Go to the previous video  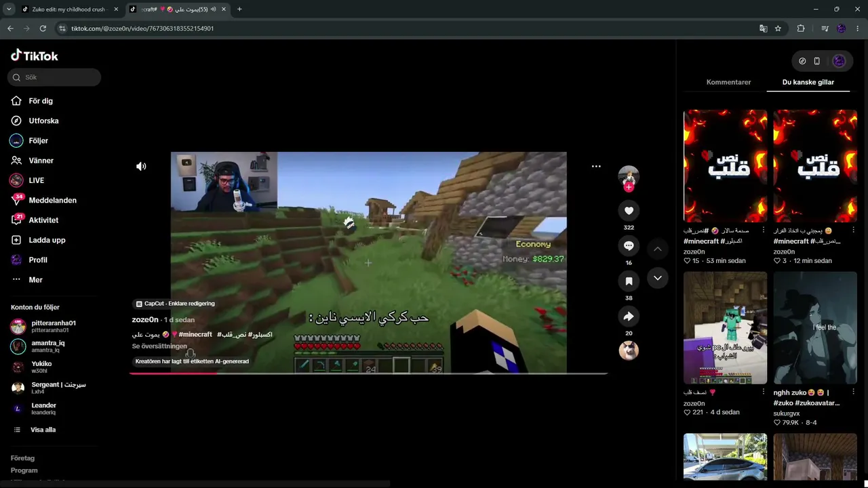657,249
